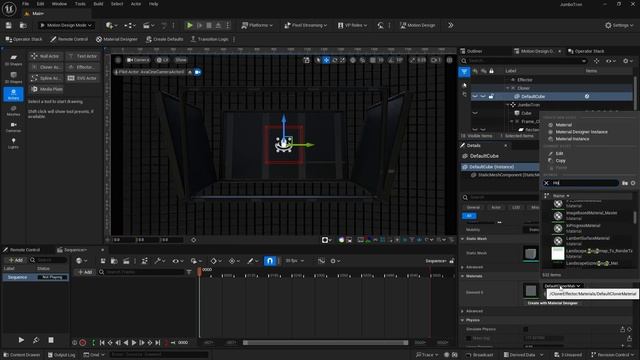Add an Effector actor

coord(82,67)
